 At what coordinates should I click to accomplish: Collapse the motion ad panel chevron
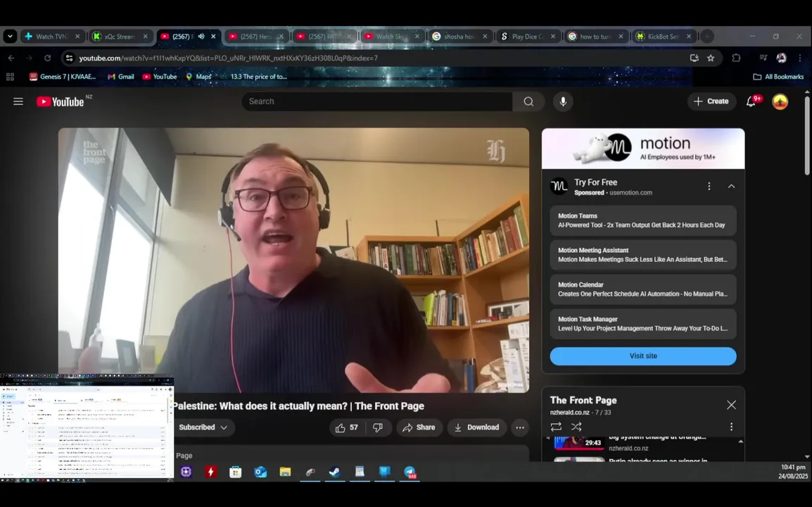(x=731, y=186)
